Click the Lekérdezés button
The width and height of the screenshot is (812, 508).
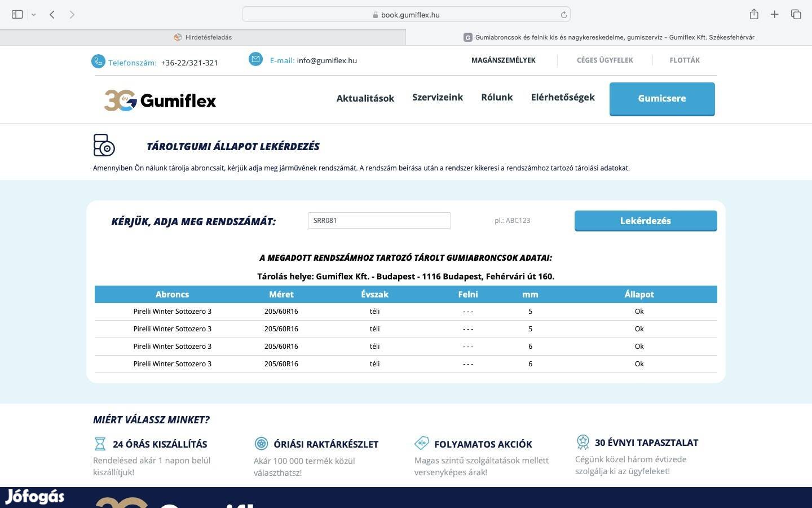(646, 221)
